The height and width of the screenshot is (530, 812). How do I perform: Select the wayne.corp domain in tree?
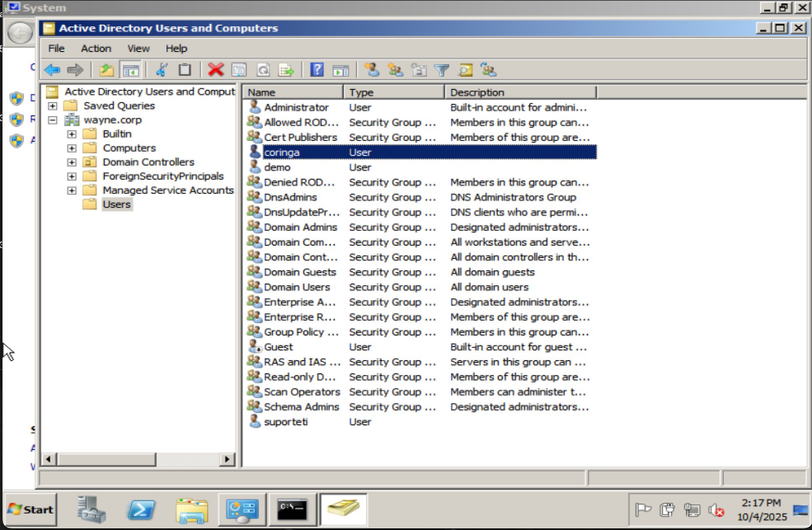tap(113, 120)
